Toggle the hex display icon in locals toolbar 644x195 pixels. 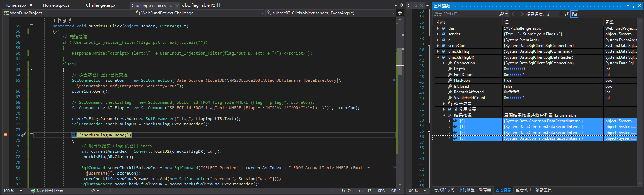pyautogui.click(x=574, y=14)
